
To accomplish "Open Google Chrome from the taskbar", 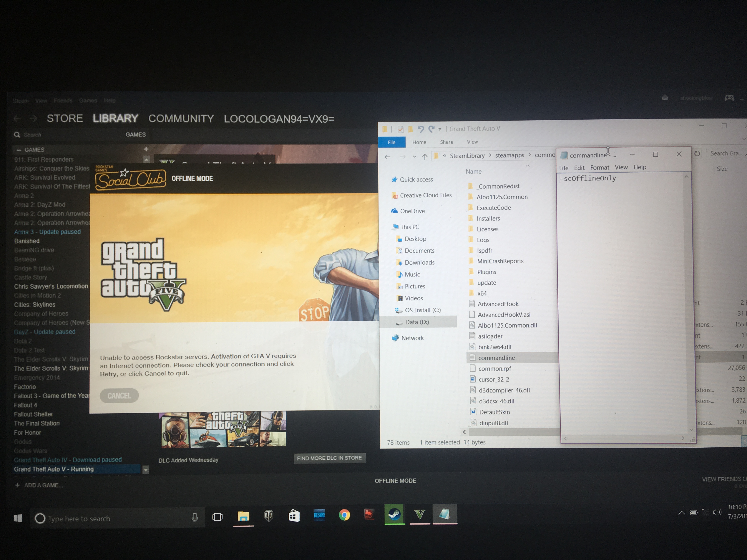I will point(344,515).
